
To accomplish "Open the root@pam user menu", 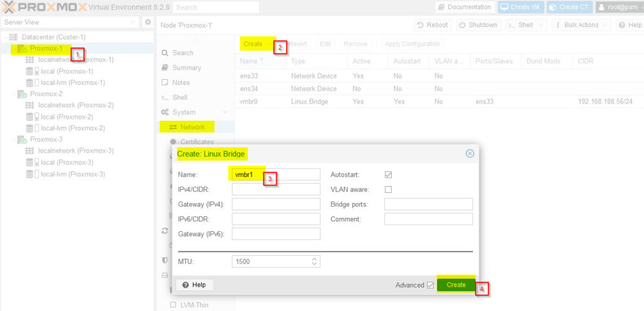I will coord(619,7).
